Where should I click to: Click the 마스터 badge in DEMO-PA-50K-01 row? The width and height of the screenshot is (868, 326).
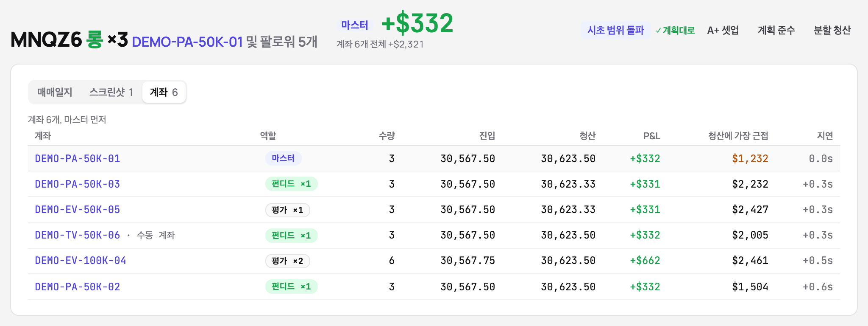[x=283, y=158]
